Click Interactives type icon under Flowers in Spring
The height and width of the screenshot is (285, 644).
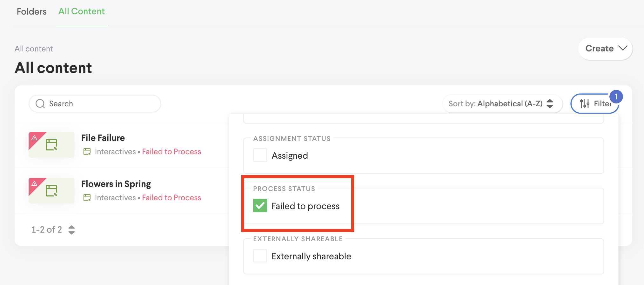[x=87, y=198]
